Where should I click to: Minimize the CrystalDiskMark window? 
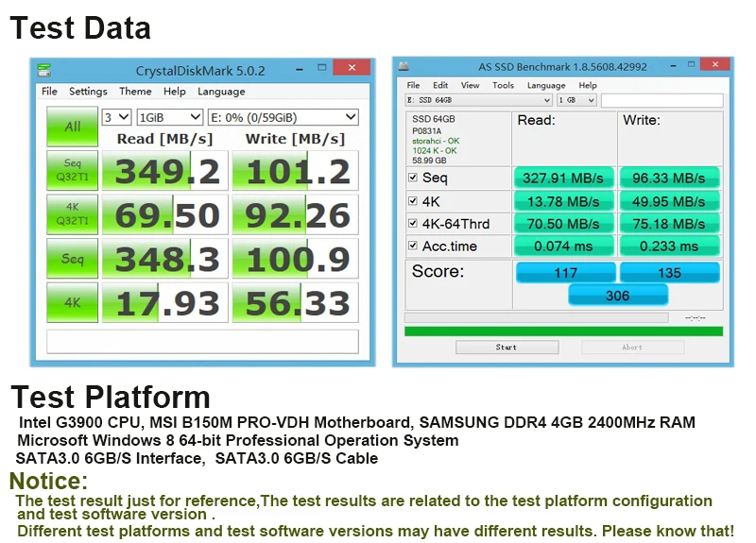300,68
